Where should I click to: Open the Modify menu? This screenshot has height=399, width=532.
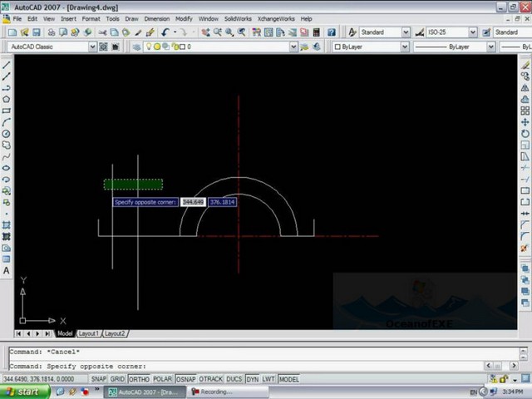[184, 18]
